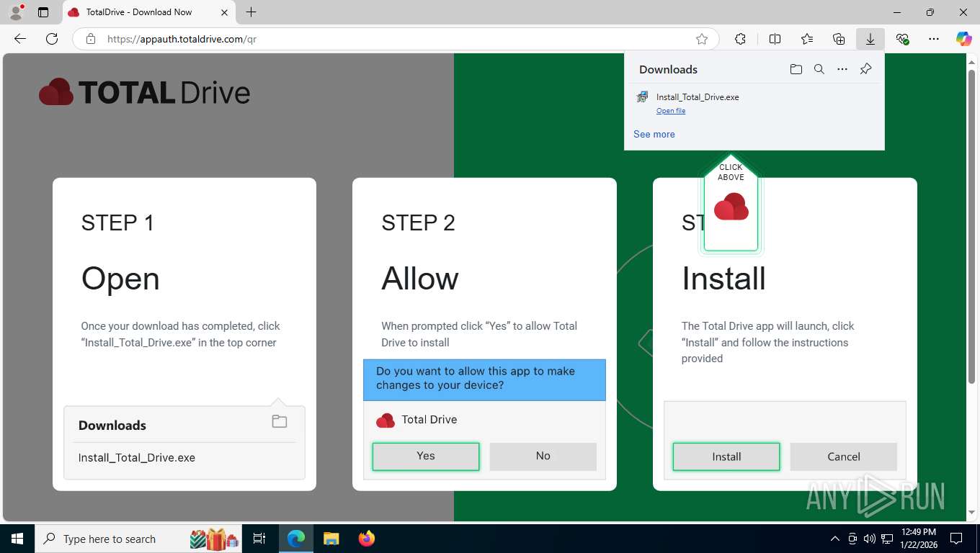980x553 pixels.
Task: Switch to Microsoft Edge taskbar icon
Action: pos(296,539)
